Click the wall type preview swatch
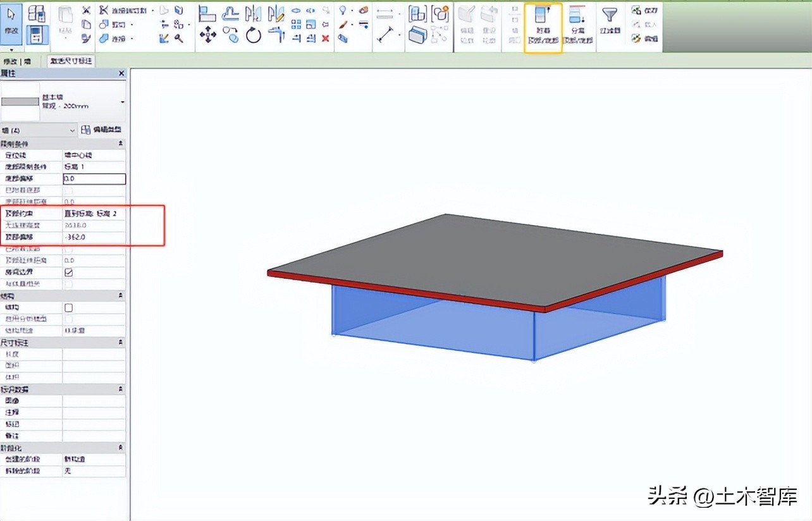 coord(19,101)
